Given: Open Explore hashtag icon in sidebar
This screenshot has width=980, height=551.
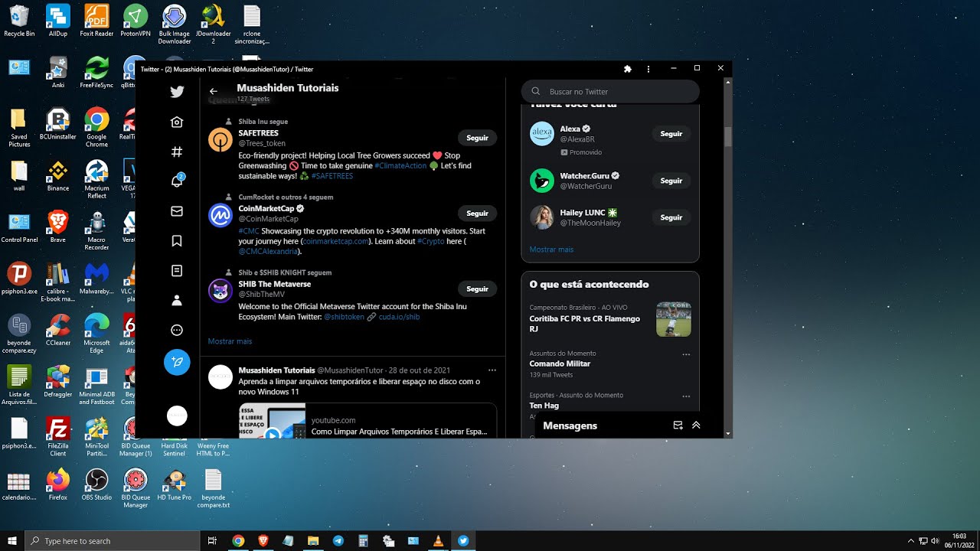Looking at the screenshot, I should 177,152.
